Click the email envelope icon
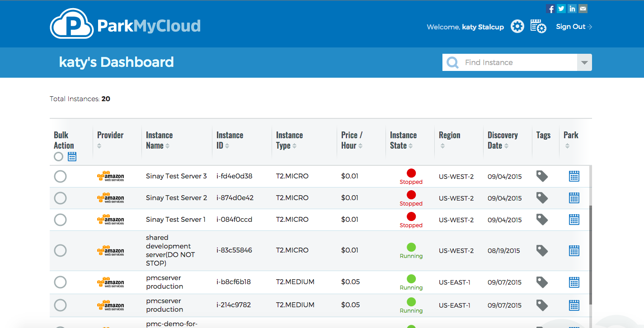Image resolution: width=644 pixels, height=328 pixels. (583, 9)
